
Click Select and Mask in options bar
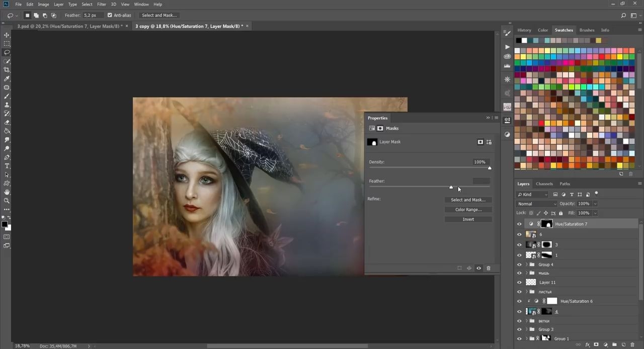pos(159,15)
